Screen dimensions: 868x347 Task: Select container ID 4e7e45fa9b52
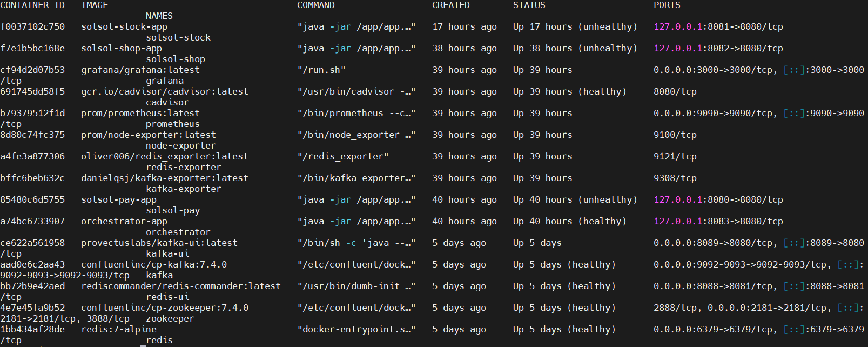32,308
